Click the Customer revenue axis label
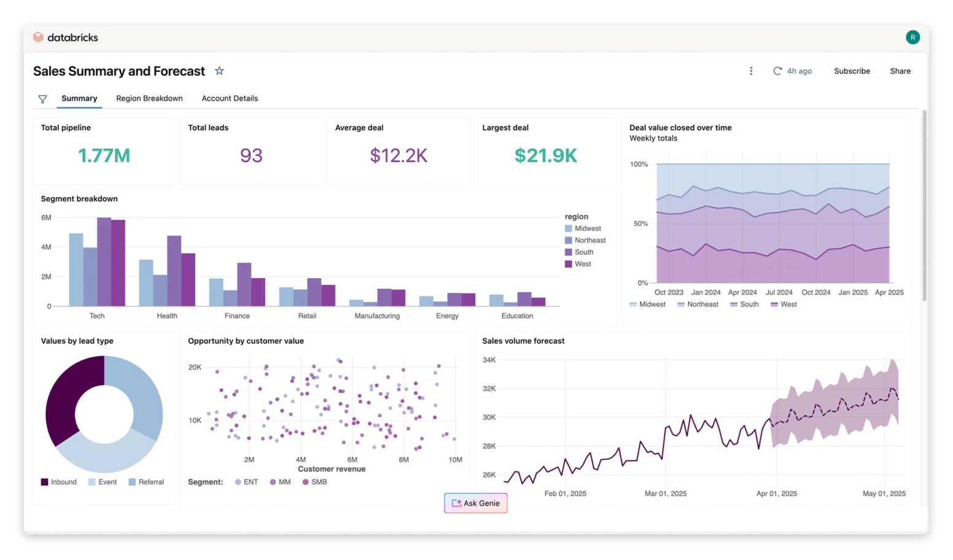This screenshot has height=560, width=953. coord(332,469)
